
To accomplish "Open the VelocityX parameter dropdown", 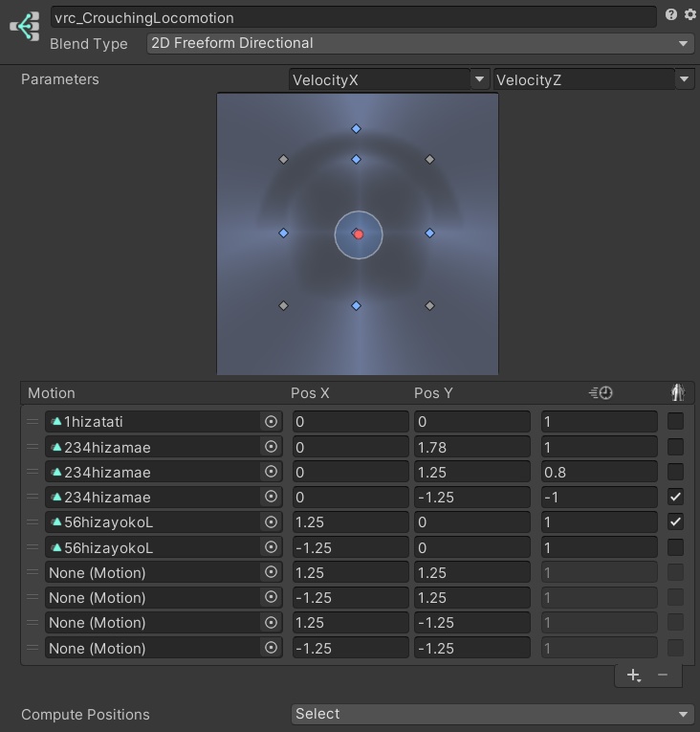I will click(x=389, y=80).
